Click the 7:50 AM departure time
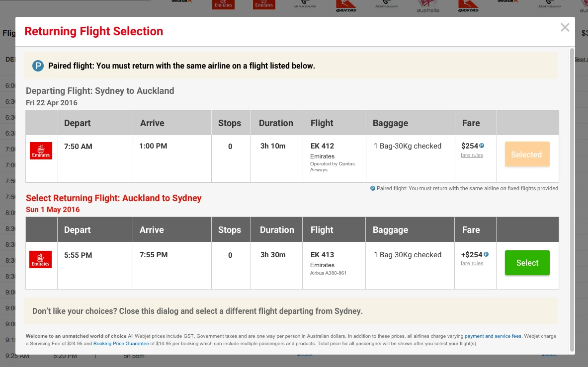588x367 pixels. coord(78,147)
